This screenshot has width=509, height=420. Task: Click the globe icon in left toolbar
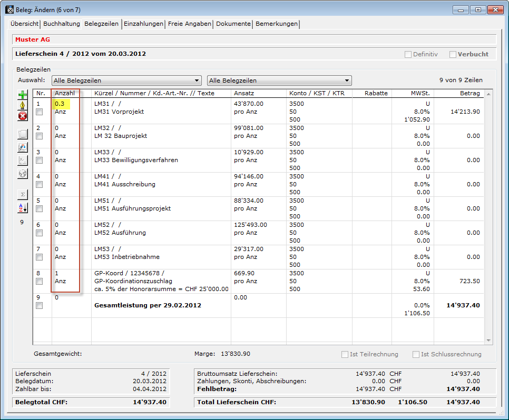coord(23,173)
